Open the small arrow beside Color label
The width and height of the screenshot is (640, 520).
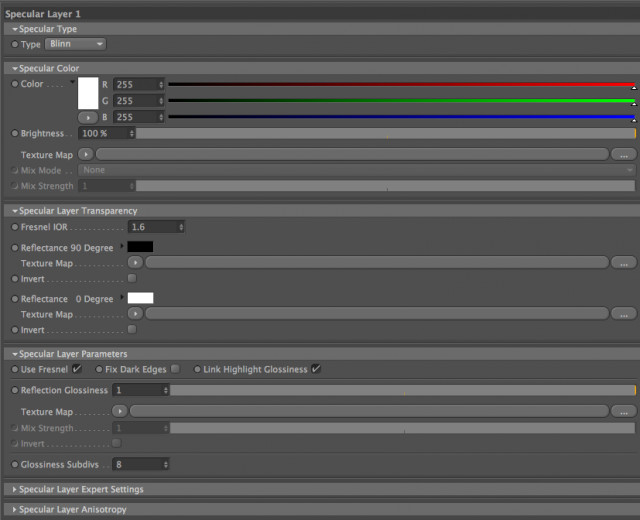click(72, 82)
